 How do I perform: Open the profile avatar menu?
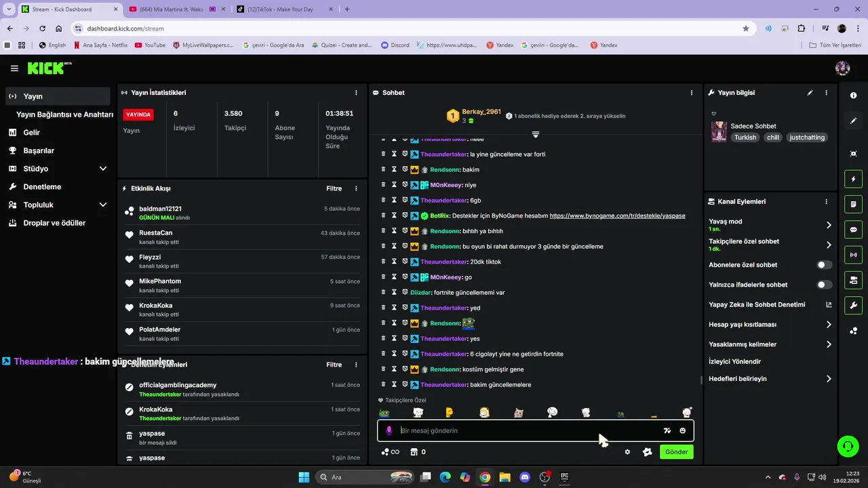click(x=842, y=68)
